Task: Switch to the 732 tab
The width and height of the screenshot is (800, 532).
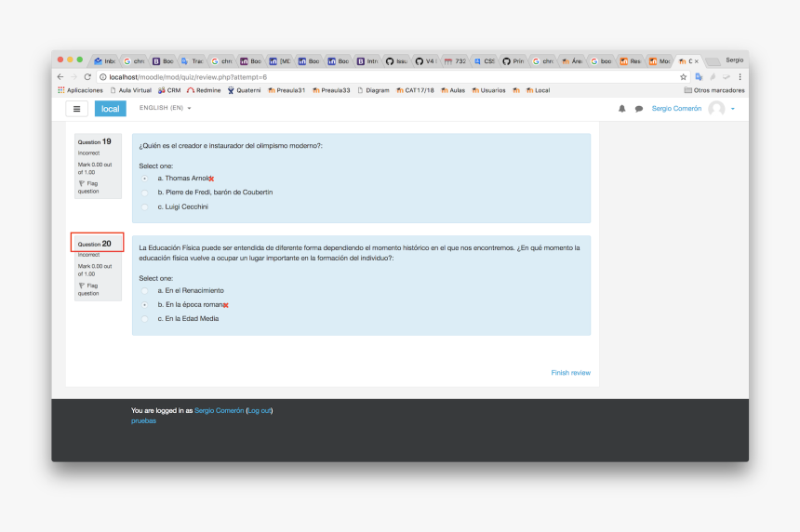Action: click(455, 61)
